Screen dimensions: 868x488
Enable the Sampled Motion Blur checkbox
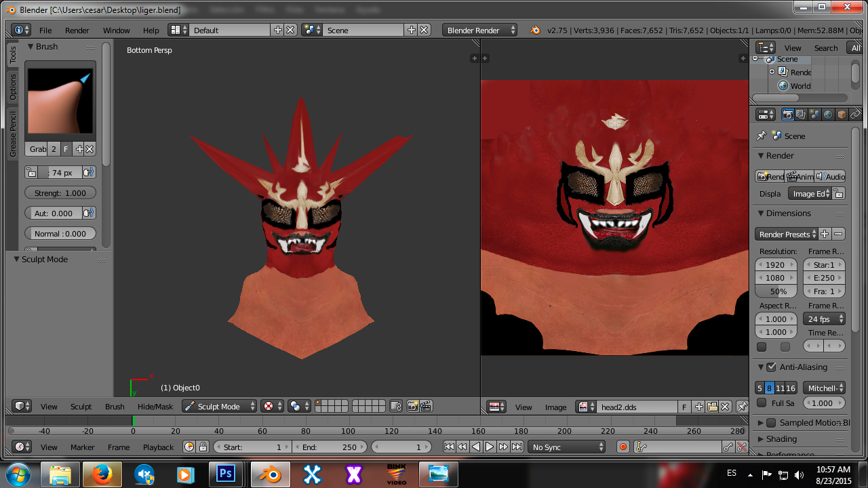771,422
